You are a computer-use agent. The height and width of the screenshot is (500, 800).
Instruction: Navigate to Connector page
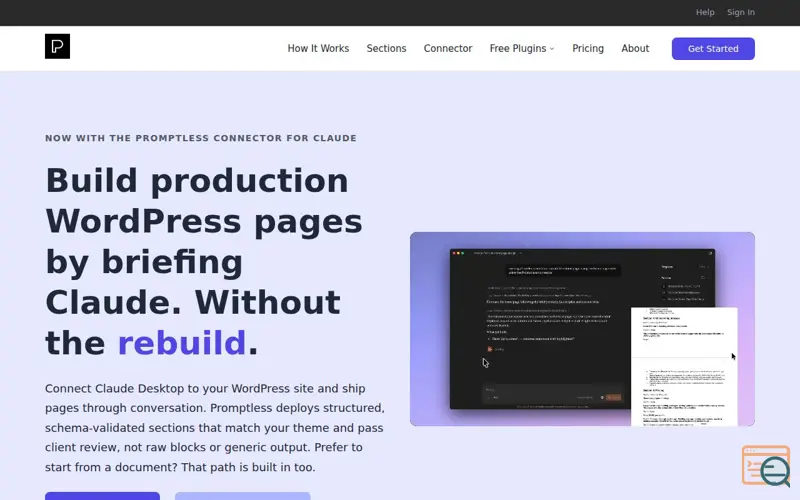pyautogui.click(x=448, y=48)
